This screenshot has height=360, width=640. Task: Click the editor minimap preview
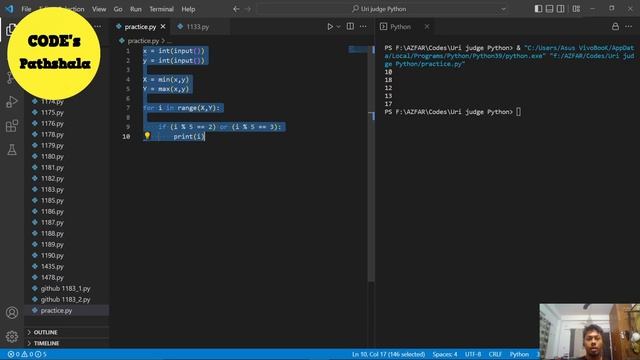point(358,50)
